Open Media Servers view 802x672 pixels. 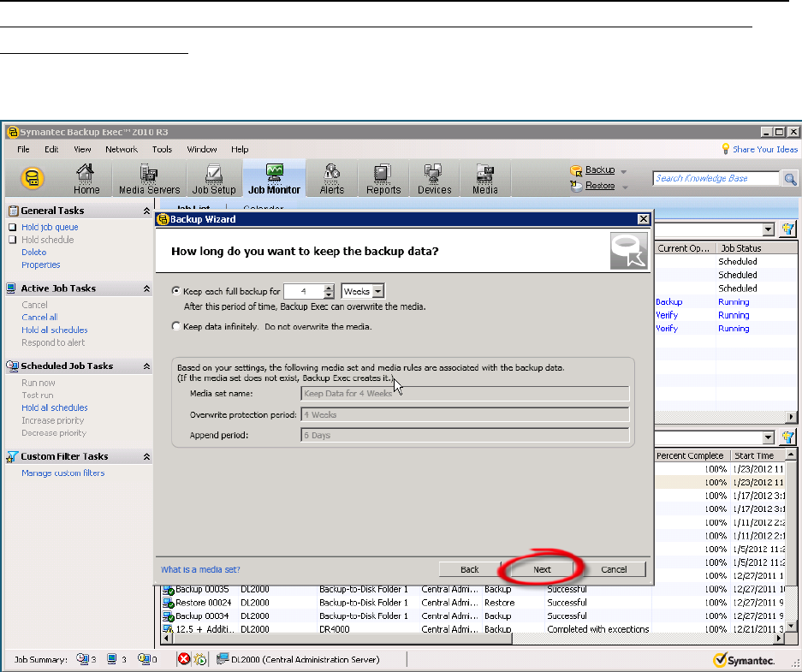[149, 178]
